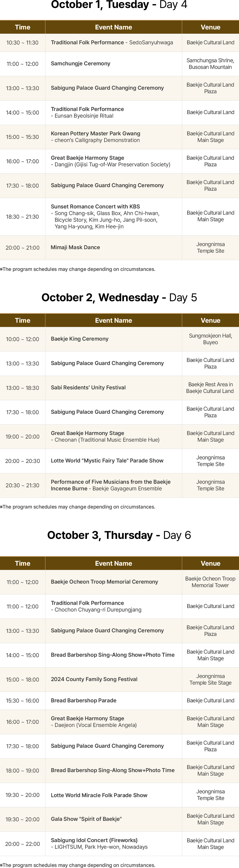
Task: Select the Baekje Ocheon Troop Memorial Tower venue
Action: [x=210, y=582]
